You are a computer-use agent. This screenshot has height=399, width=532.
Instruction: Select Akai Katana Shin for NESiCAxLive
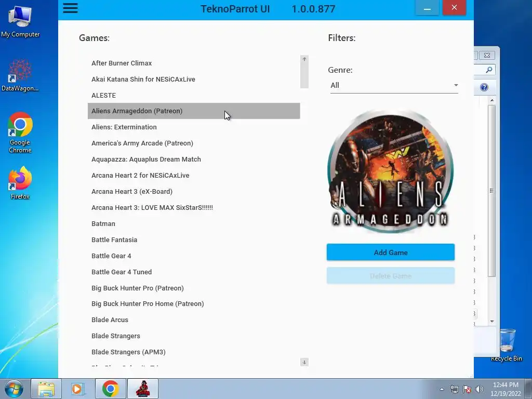coord(194,79)
